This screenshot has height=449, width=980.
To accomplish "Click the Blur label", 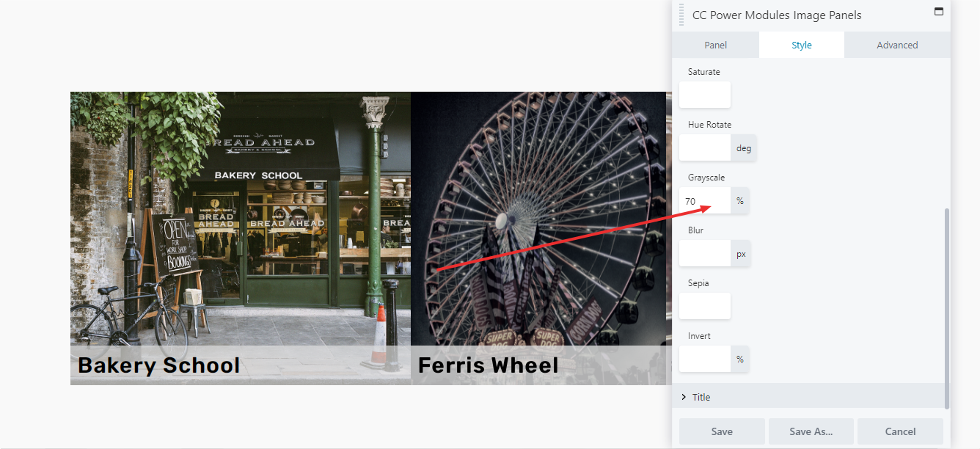I will [x=695, y=230].
